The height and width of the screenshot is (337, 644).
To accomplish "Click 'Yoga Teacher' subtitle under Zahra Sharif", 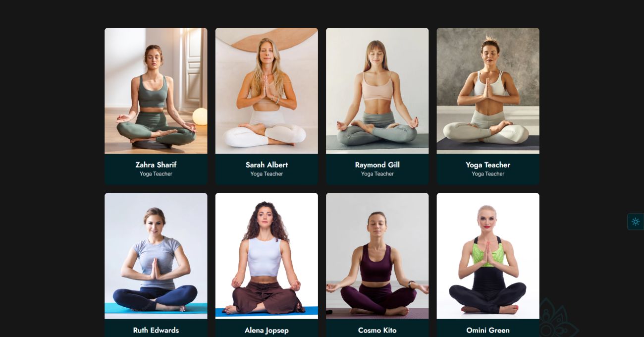I will [x=156, y=174].
